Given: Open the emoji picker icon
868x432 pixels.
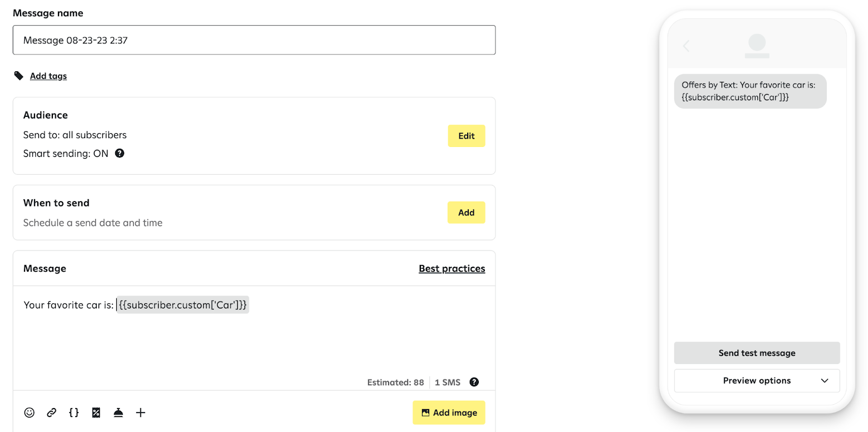Looking at the screenshot, I should click(30, 413).
